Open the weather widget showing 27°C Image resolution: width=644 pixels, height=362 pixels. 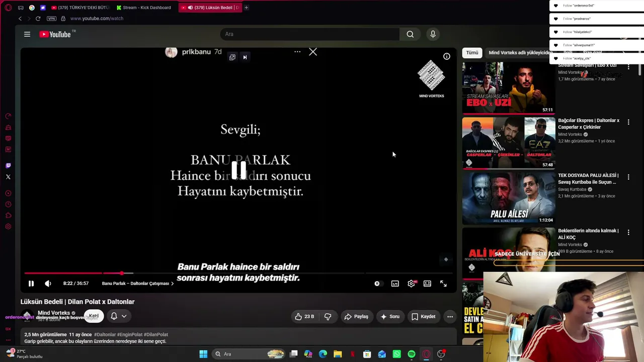[x=24, y=354]
